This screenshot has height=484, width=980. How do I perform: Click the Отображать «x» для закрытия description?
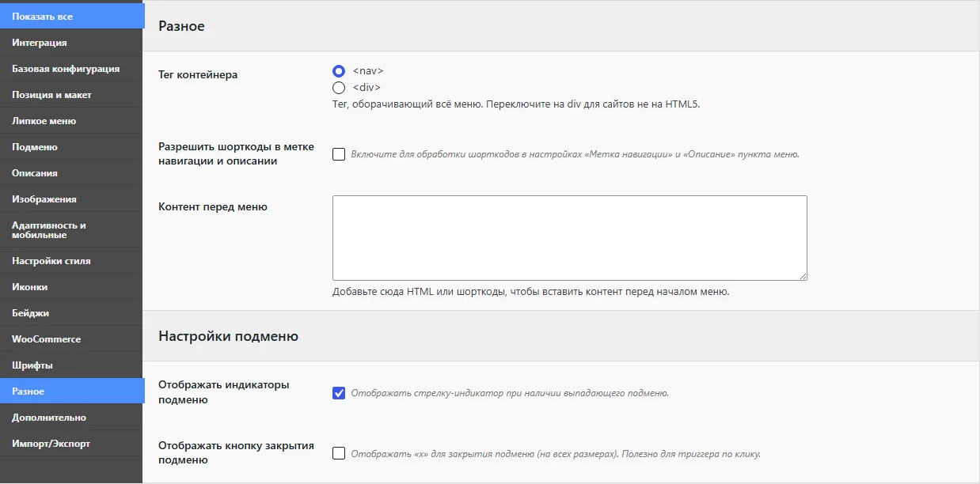coord(556,454)
